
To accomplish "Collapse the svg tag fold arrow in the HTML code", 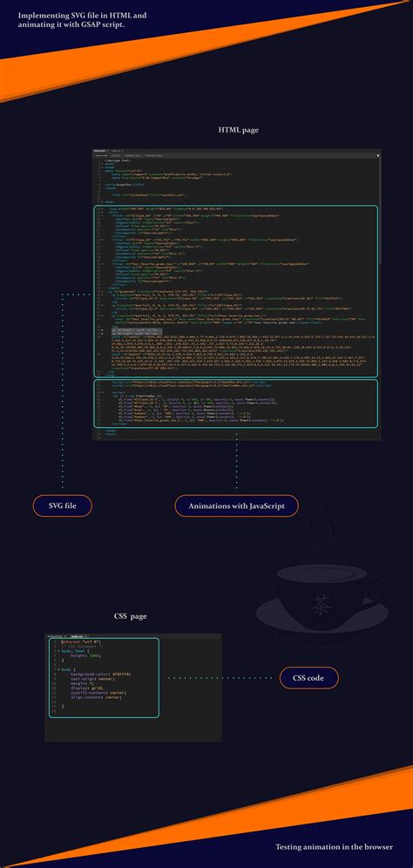I will [102, 208].
